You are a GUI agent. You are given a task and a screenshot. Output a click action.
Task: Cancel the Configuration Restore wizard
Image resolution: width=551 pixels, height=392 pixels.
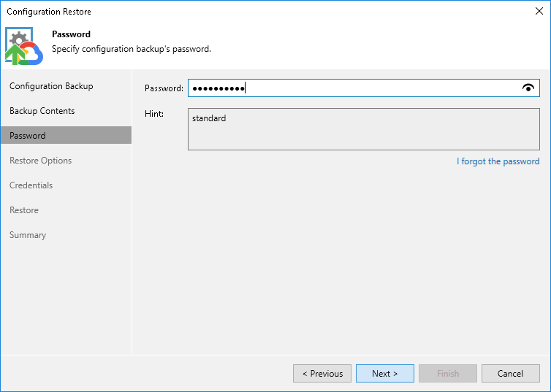point(511,374)
